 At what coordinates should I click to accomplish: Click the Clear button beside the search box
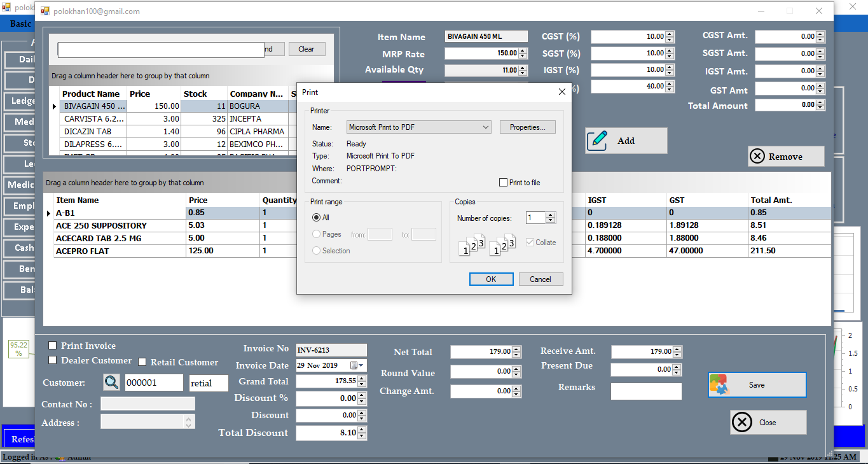click(x=307, y=49)
